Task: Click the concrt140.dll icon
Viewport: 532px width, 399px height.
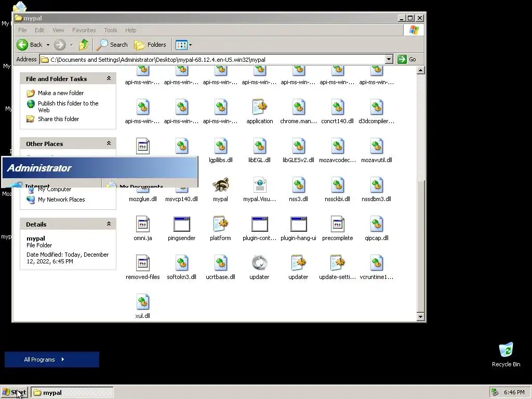Action: click(x=338, y=107)
